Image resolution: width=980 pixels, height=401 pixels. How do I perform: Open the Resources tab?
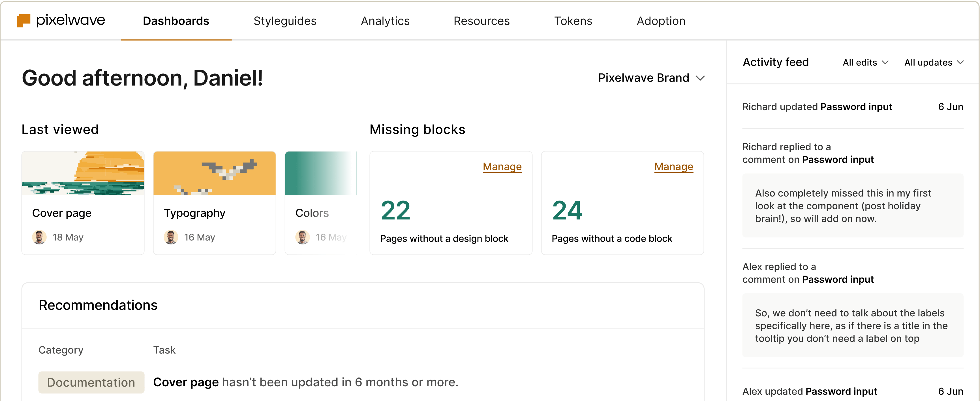click(481, 21)
